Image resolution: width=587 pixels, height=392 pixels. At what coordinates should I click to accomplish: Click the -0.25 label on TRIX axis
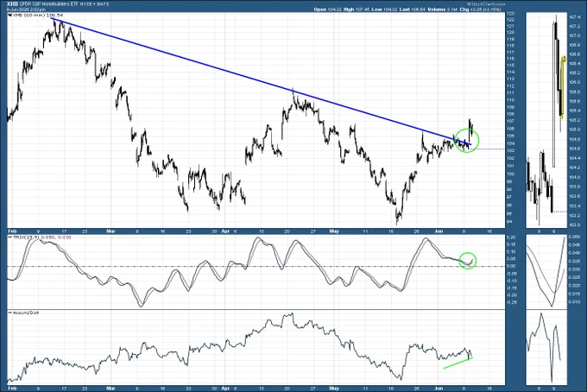511,302
